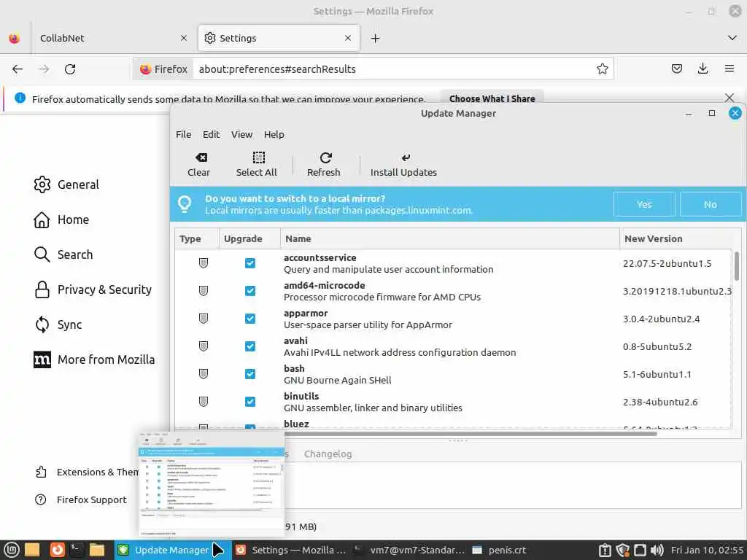Close the Settings tab
747x560 pixels.
coord(348,38)
